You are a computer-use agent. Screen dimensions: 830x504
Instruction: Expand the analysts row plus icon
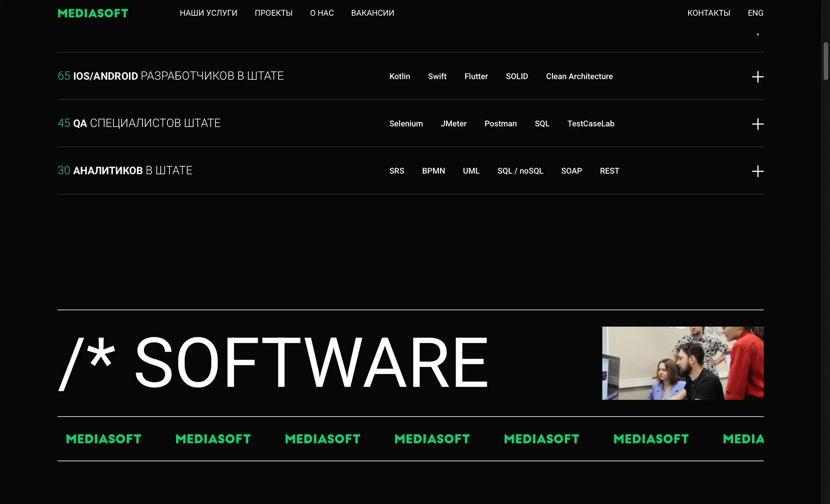[757, 171]
